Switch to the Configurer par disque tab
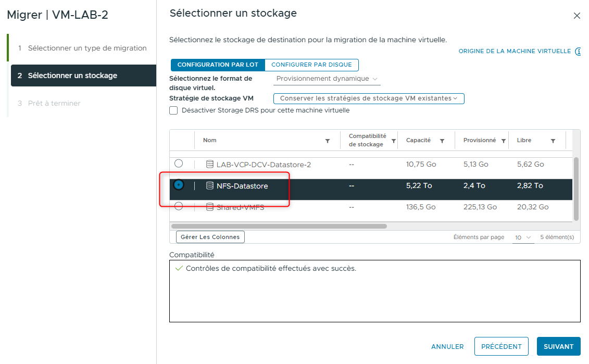 [311, 65]
